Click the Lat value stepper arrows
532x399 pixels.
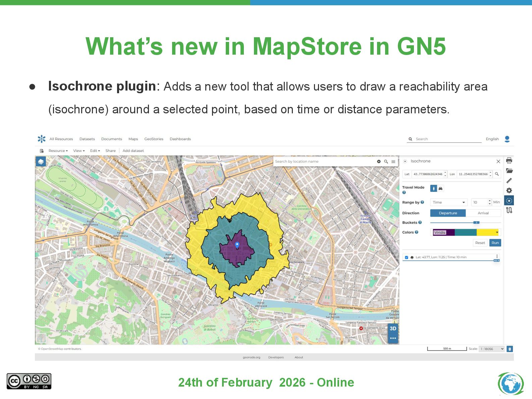pos(445,174)
